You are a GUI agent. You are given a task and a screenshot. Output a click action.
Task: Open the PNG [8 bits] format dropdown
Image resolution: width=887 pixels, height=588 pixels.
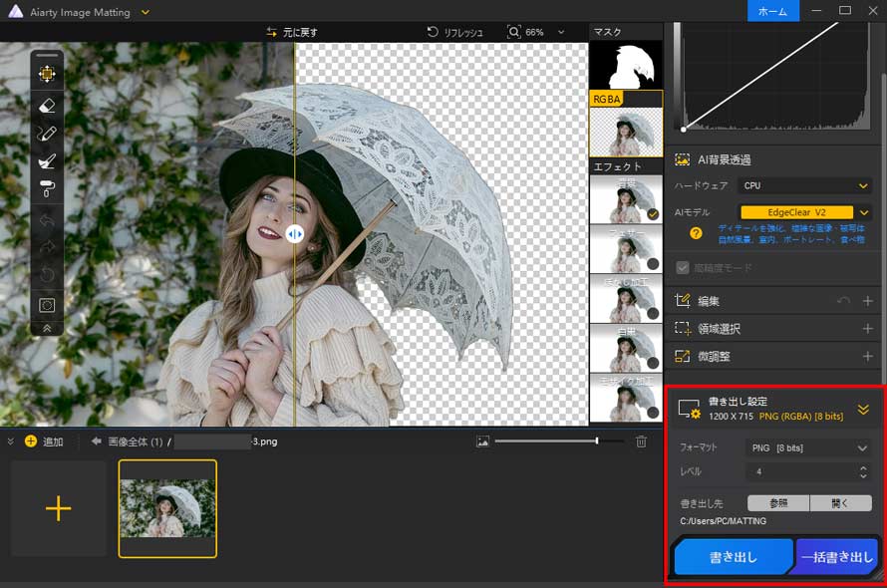(808, 447)
